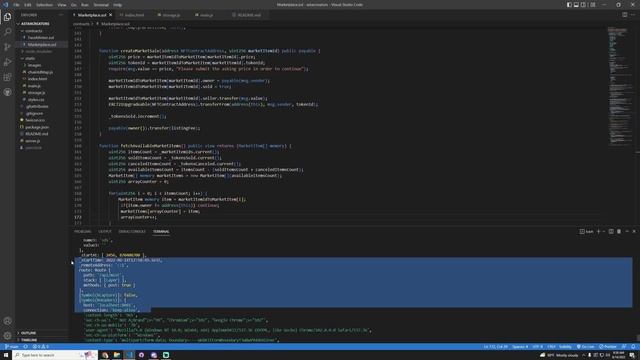Open Explorer panel More Actions ellipsis
640x360 pixels.
point(61,15)
